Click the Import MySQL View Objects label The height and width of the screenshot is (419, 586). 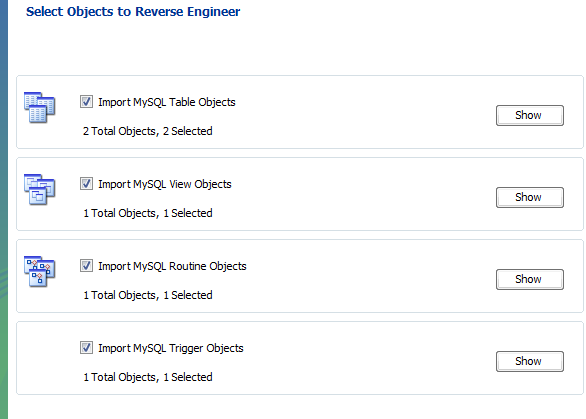(x=165, y=184)
